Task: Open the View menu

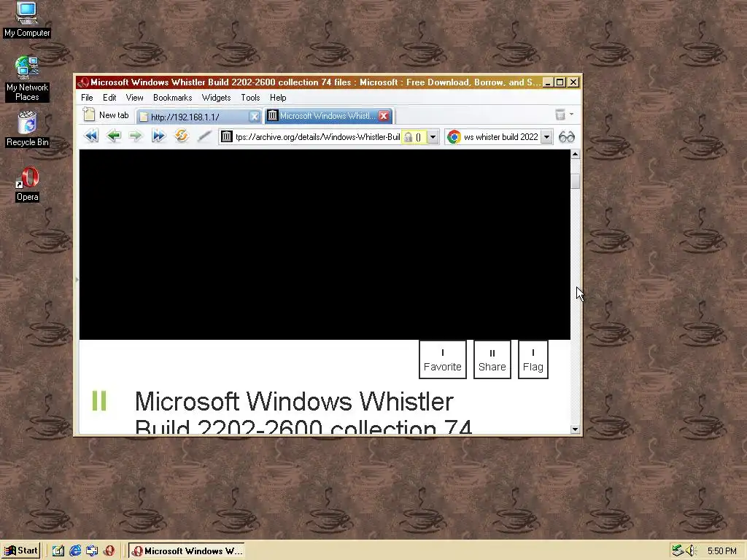Action: click(134, 98)
